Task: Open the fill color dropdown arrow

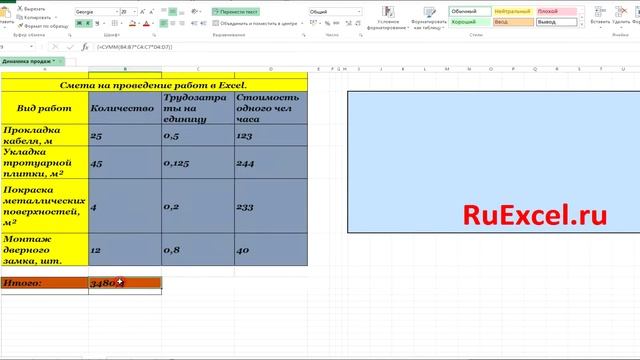Action: coord(139,24)
